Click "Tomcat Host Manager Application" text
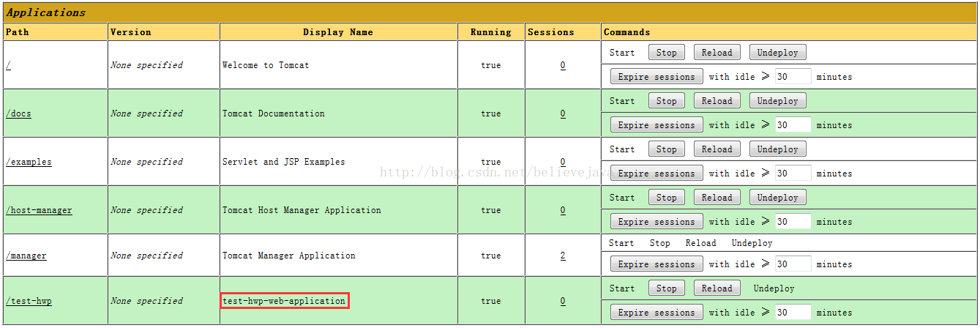The height and width of the screenshot is (328, 980). [x=302, y=210]
